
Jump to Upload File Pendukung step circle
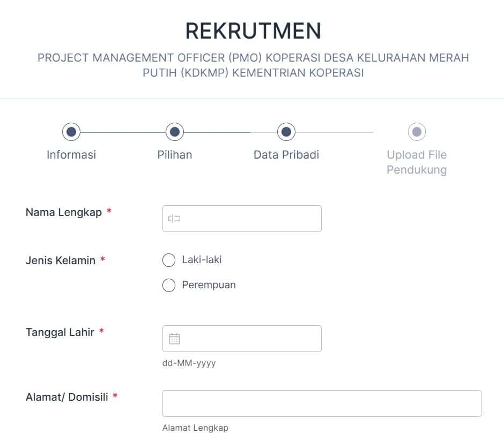417,132
